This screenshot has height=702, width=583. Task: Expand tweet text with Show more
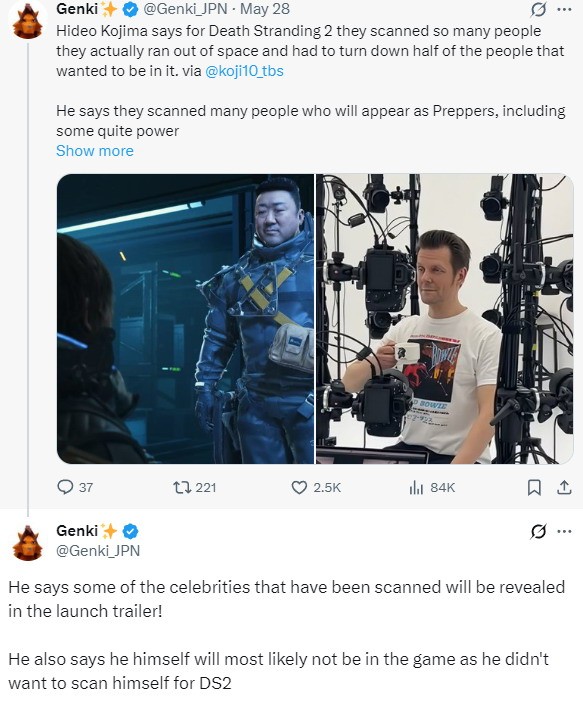[94, 151]
